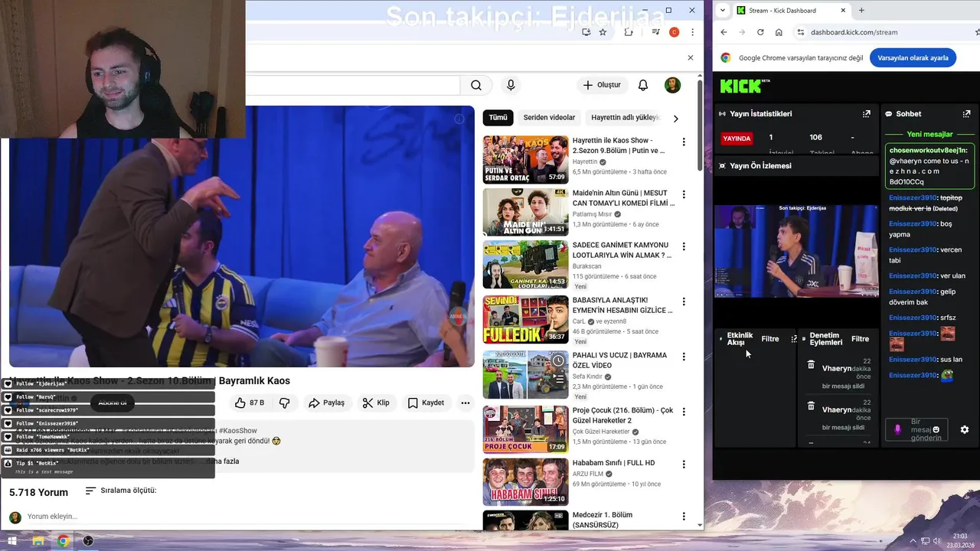Open Filtre in the Etkinlik Akışı panel
The image size is (980, 551).
pos(770,339)
